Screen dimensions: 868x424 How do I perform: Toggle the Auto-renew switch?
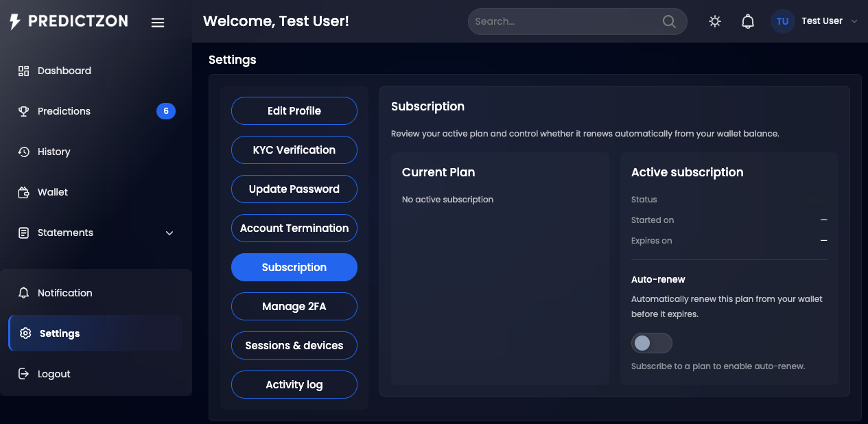pyautogui.click(x=652, y=343)
